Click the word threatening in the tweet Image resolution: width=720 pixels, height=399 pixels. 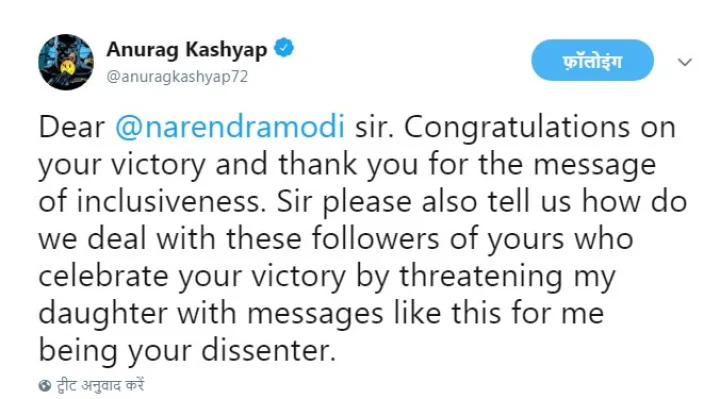[480, 277]
